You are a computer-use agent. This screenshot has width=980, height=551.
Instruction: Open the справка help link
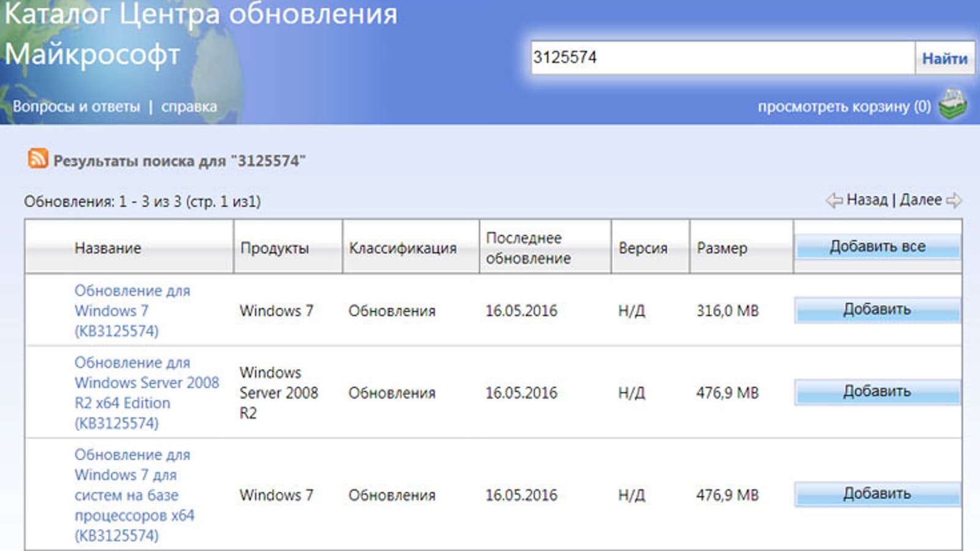(189, 107)
